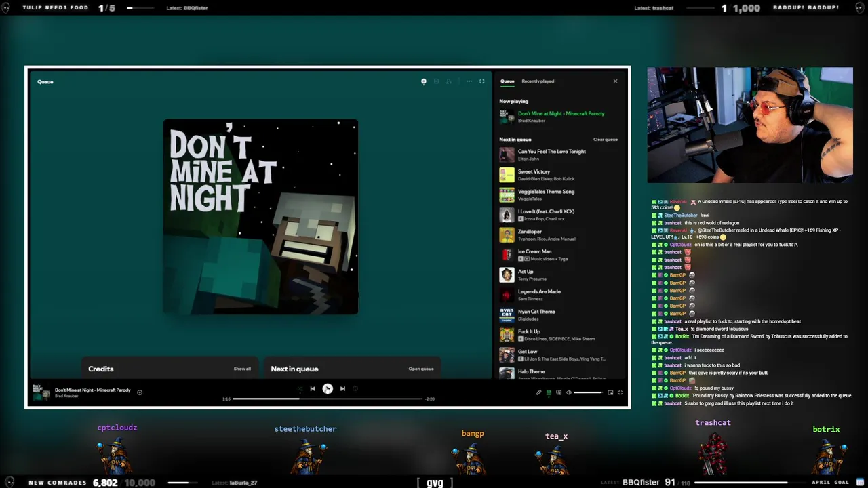Viewport: 868px width, 488px height.
Task: Show all credits
Action: (242, 369)
